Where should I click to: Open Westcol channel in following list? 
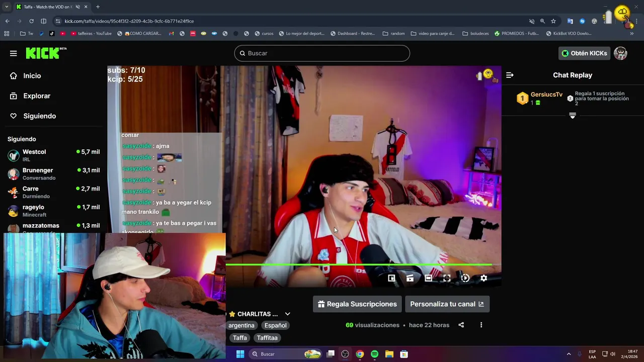[x=53, y=155]
